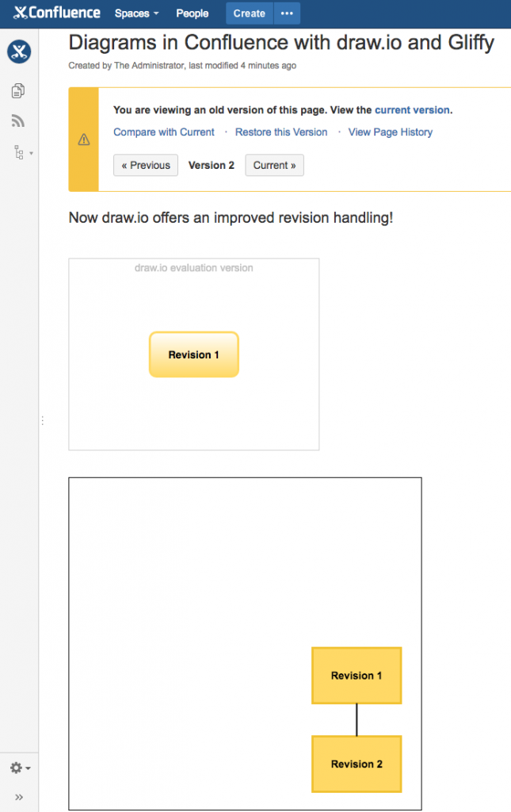Image resolution: width=511 pixels, height=812 pixels.
Task: Click the rounded Revision 1 shape in draw.io diagram
Action: point(194,354)
